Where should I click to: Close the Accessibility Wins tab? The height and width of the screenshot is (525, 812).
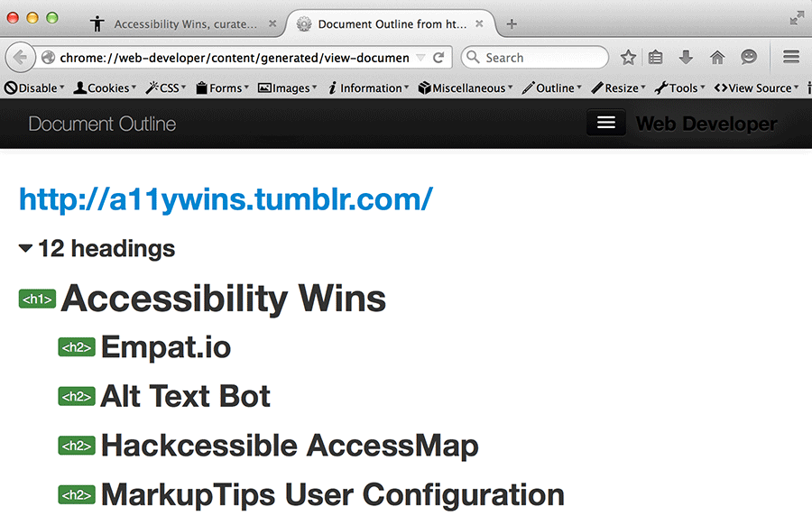(272, 23)
